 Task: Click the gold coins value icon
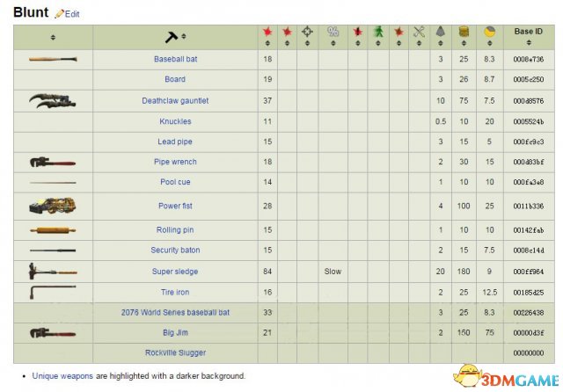tap(464, 32)
